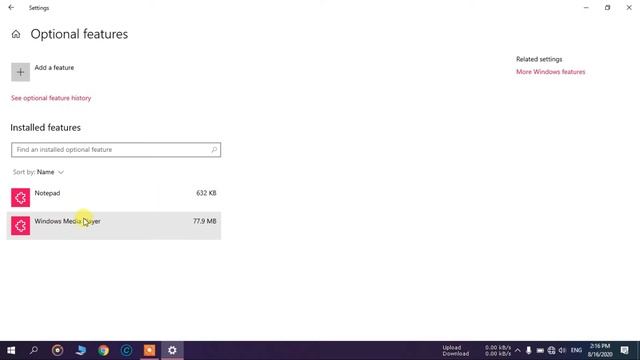Open the blue computer app on the taskbar
Viewport: 640px width, 360px height.
tap(80, 351)
